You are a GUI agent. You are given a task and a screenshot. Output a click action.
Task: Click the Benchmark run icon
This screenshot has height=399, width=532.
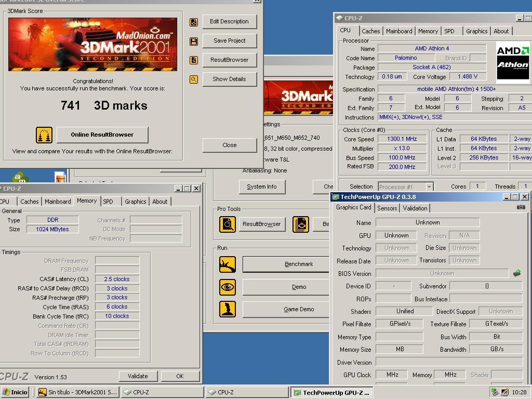click(228, 264)
